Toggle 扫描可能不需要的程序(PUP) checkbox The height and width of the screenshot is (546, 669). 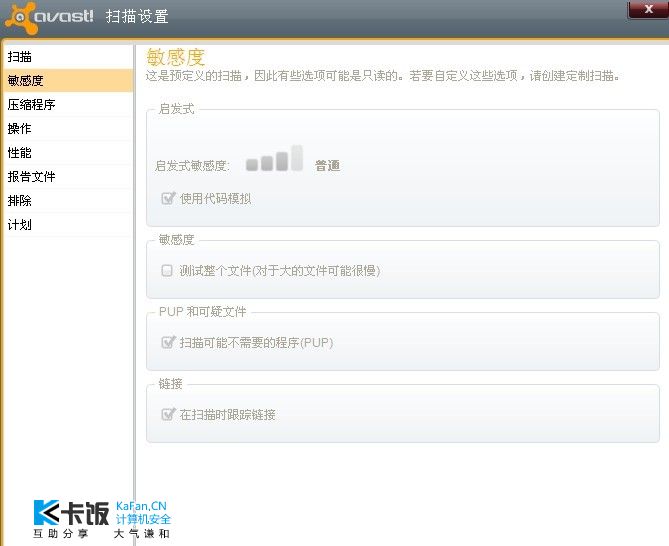coord(167,342)
